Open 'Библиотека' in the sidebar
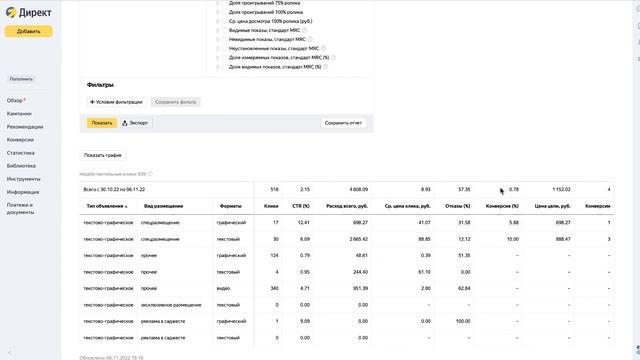The image size is (640, 360). (21, 166)
